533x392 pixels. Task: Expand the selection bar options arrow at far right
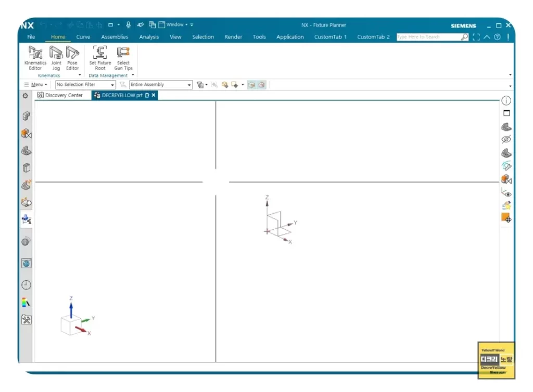point(510,86)
